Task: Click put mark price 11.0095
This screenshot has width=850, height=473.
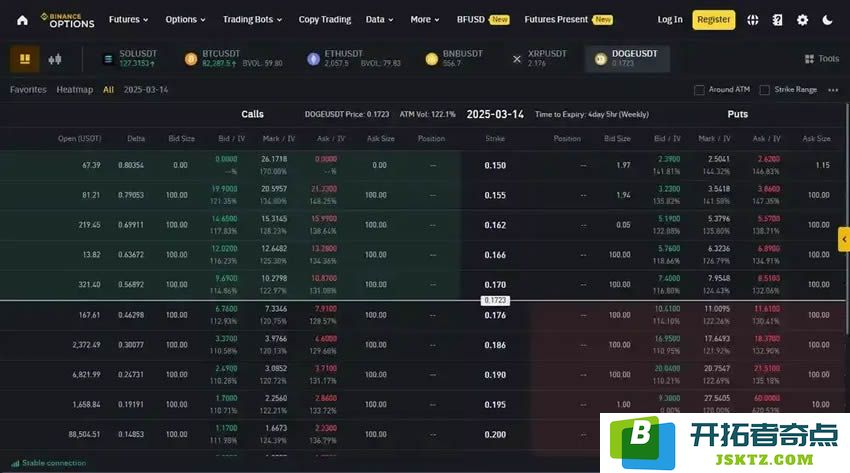Action: (717, 309)
